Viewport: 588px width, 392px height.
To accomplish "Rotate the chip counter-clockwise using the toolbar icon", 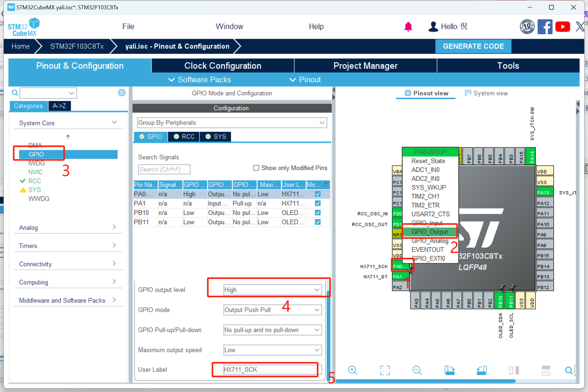I will tap(482, 370).
